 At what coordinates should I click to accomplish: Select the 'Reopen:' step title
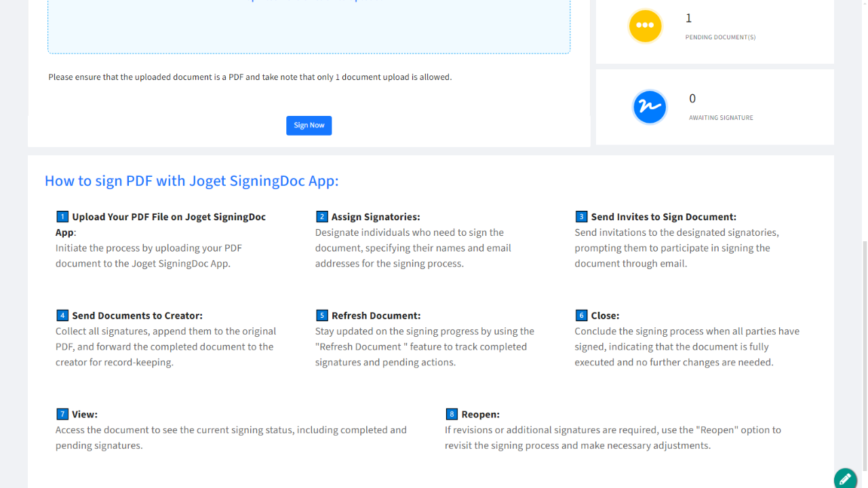pos(480,414)
